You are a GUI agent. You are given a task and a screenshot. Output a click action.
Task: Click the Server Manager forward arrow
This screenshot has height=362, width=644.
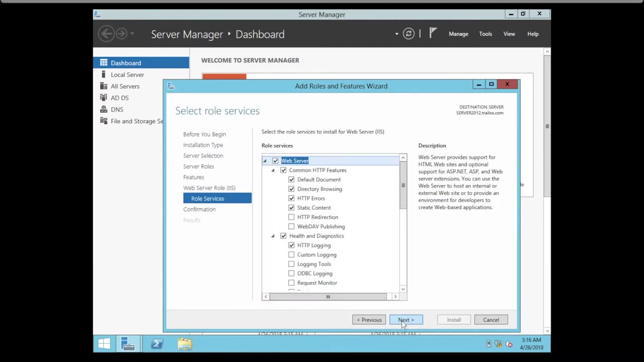(122, 34)
